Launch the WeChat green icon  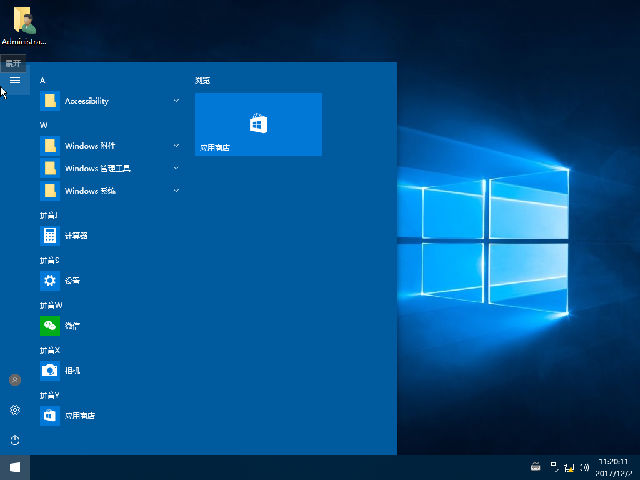(x=50, y=326)
